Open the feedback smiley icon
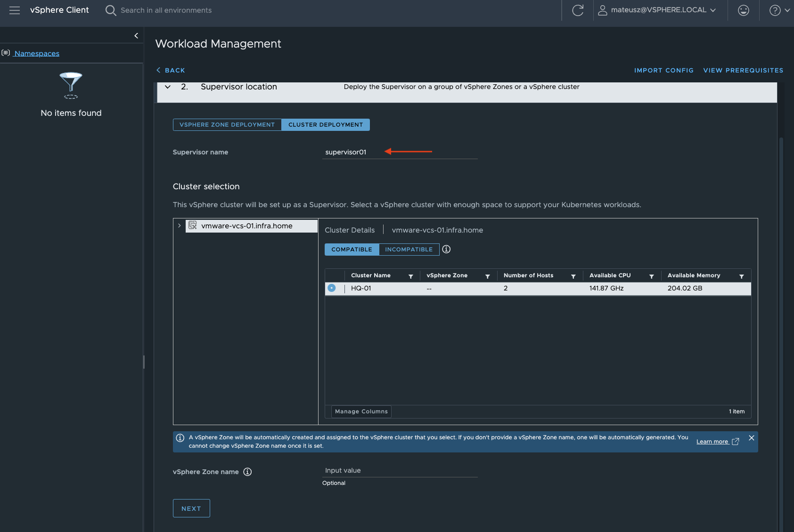 pyautogui.click(x=743, y=10)
